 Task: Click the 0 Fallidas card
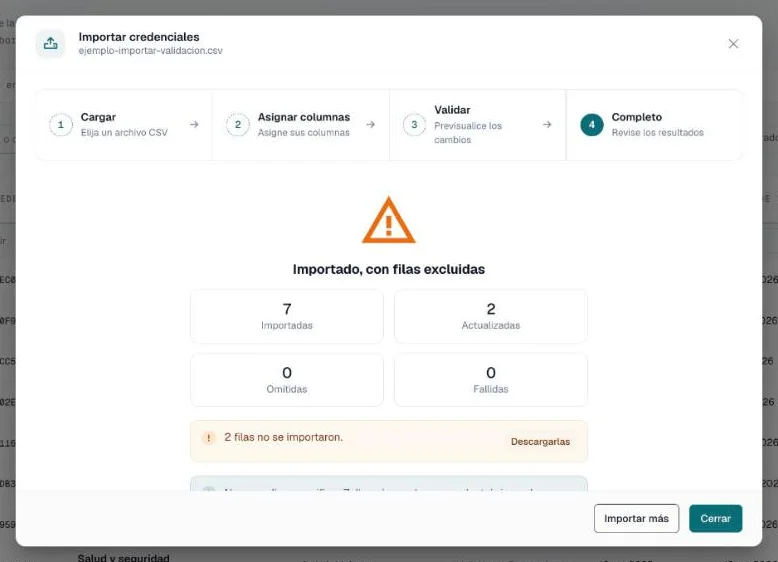(491, 380)
